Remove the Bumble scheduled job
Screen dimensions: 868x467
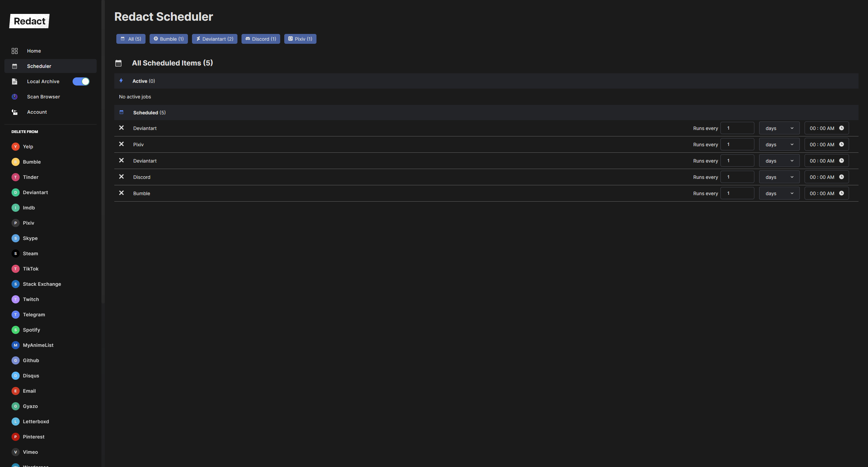click(x=121, y=193)
